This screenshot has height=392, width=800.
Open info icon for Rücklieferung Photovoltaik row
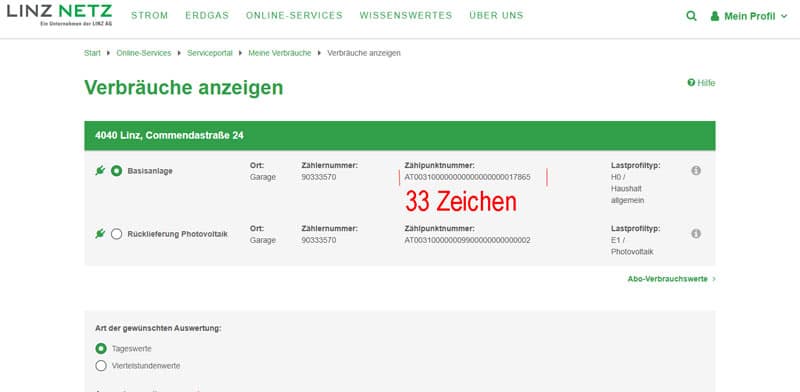point(696,233)
